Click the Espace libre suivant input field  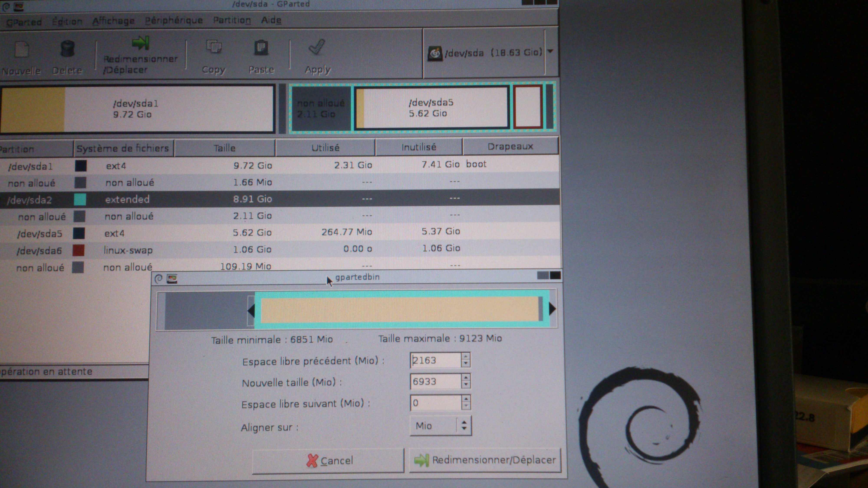point(435,403)
